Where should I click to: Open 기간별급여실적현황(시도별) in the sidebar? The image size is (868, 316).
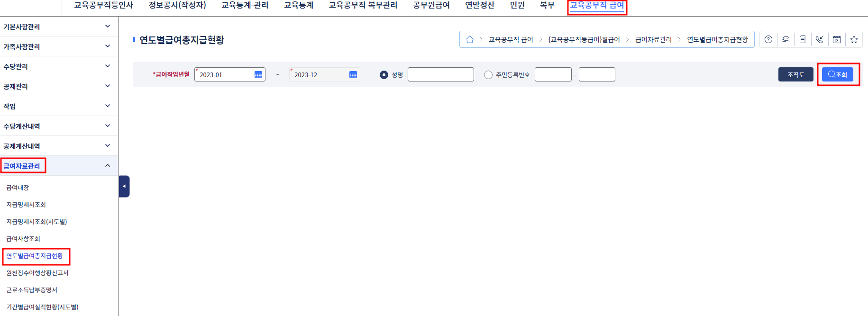point(42,307)
